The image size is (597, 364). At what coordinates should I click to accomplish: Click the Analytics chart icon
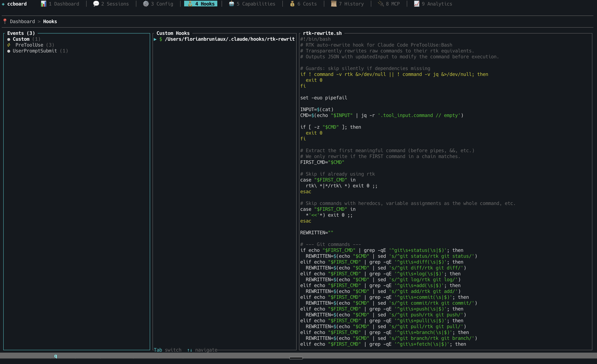(x=416, y=4)
